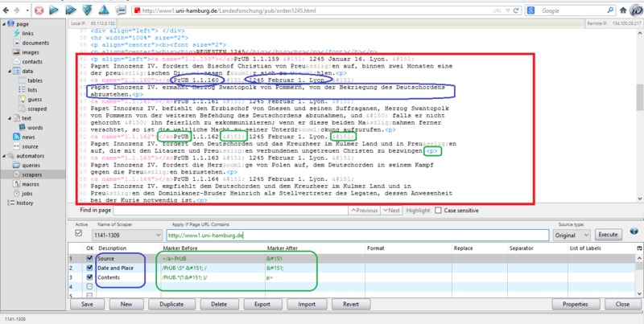Click the blue up-triangle icon

click(104, 10)
